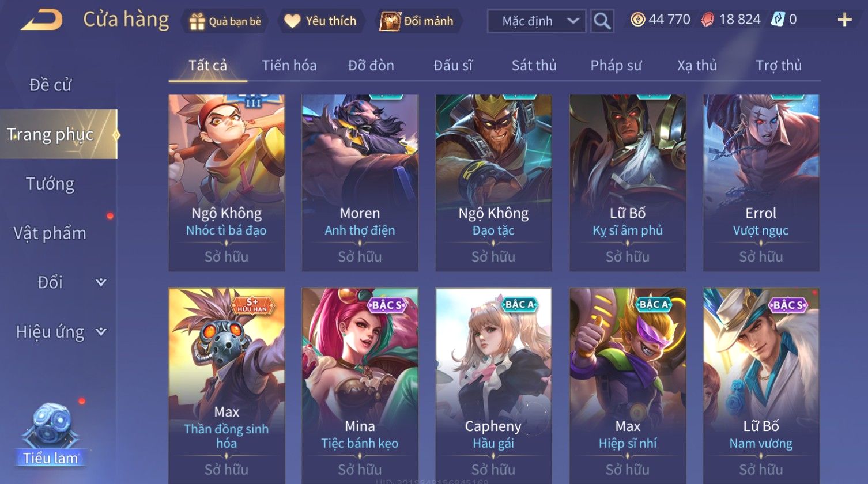The height and width of the screenshot is (484, 868).
Task: Switch to the Pháp sư tab
Action: (616, 66)
